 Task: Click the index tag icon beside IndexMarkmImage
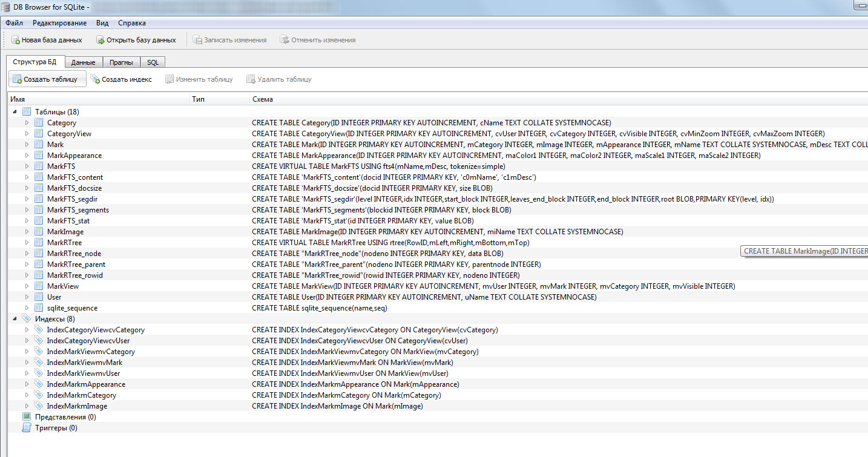tap(39, 406)
